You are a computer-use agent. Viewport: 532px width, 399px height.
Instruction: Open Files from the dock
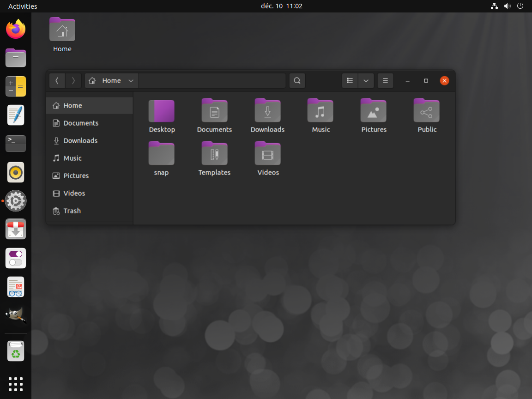(16, 58)
